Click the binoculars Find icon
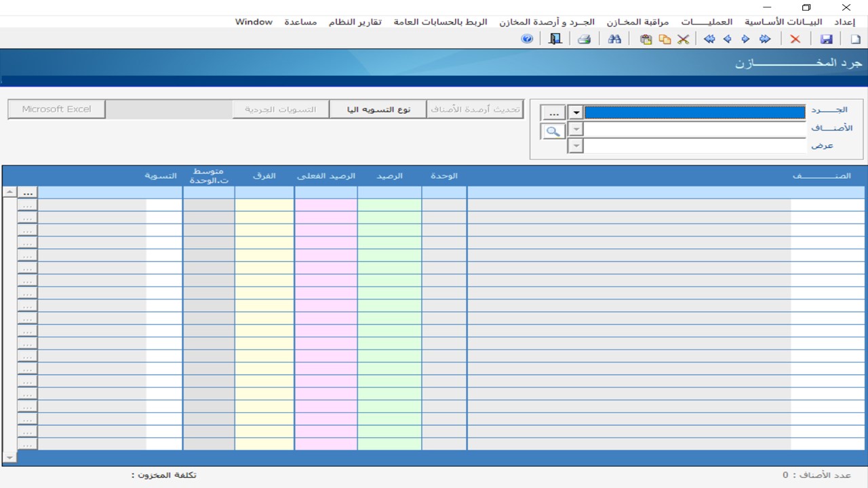 coord(614,39)
